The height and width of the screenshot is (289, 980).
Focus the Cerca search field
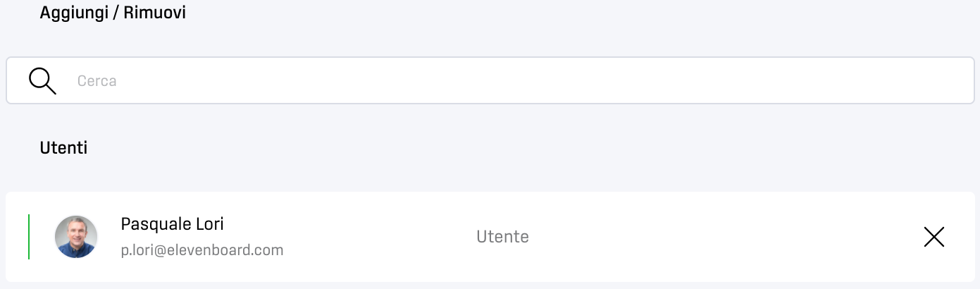pyautogui.click(x=493, y=81)
